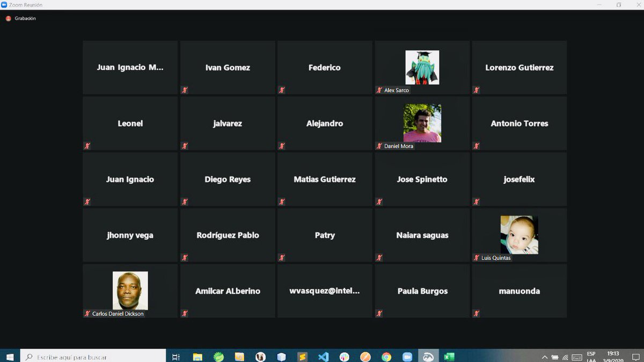Click the muted mic icon on Antonio Torres tile

pos(477,146)
